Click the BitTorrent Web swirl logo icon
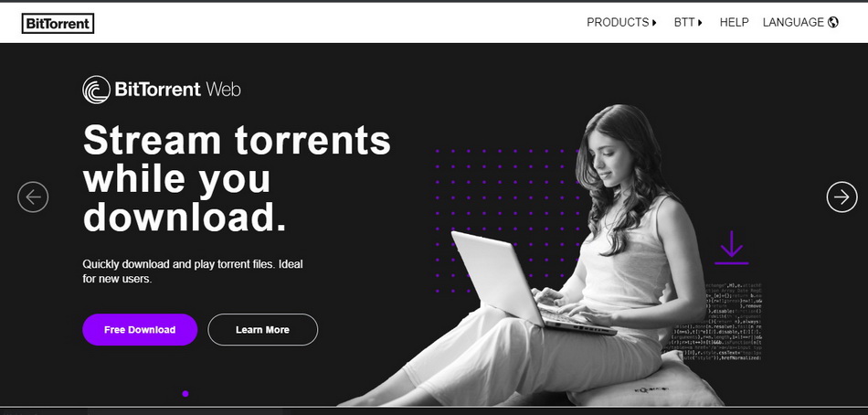The width and height of the screenshot is (868, 415). 96,90
